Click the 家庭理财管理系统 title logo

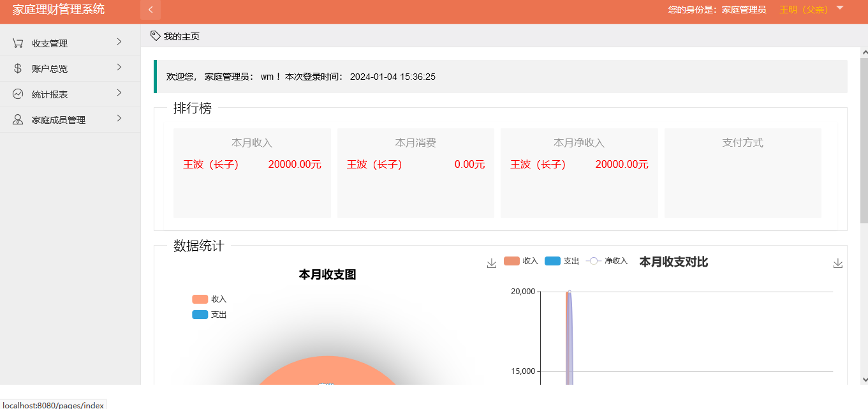(59, 9)
